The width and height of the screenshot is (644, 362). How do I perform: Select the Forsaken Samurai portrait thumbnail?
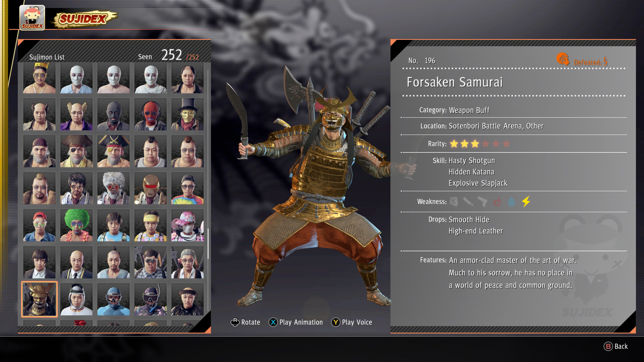(x=40, y=299)
